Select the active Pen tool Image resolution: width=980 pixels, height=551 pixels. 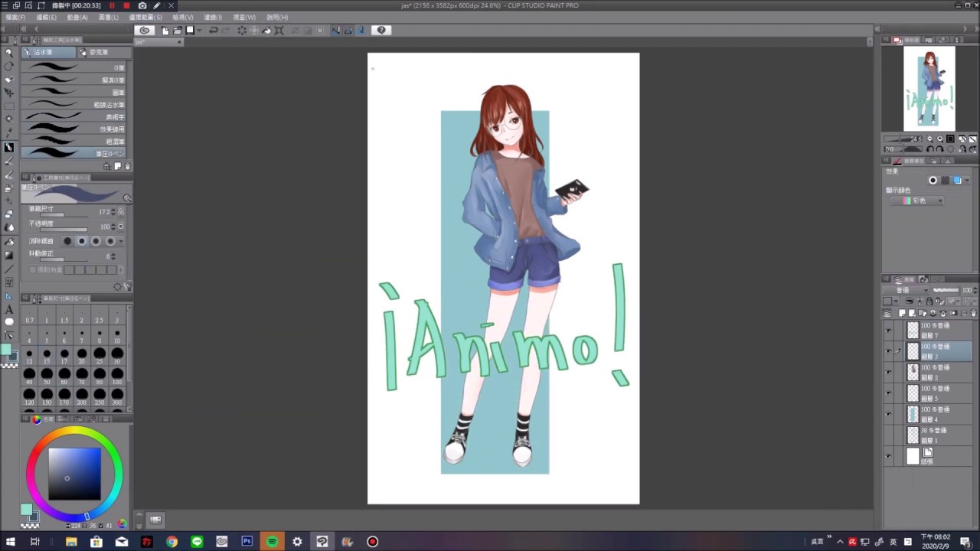(9, 147)
